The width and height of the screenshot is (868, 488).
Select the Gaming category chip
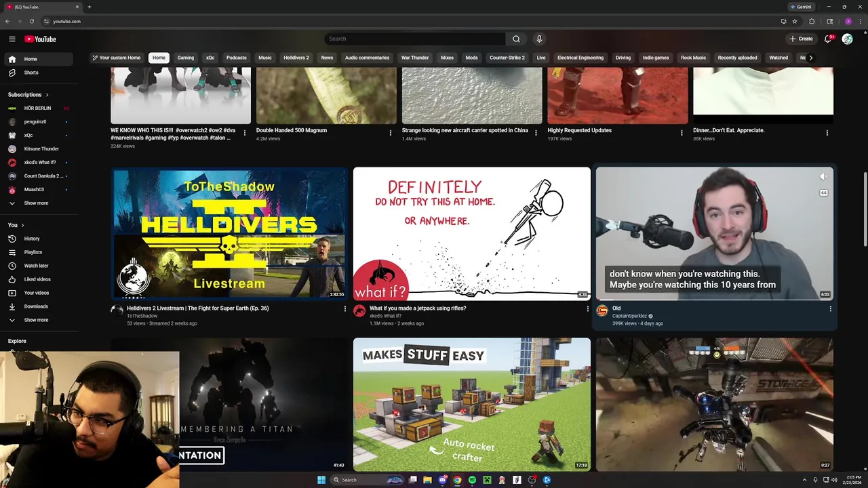(x=186, y=58)
